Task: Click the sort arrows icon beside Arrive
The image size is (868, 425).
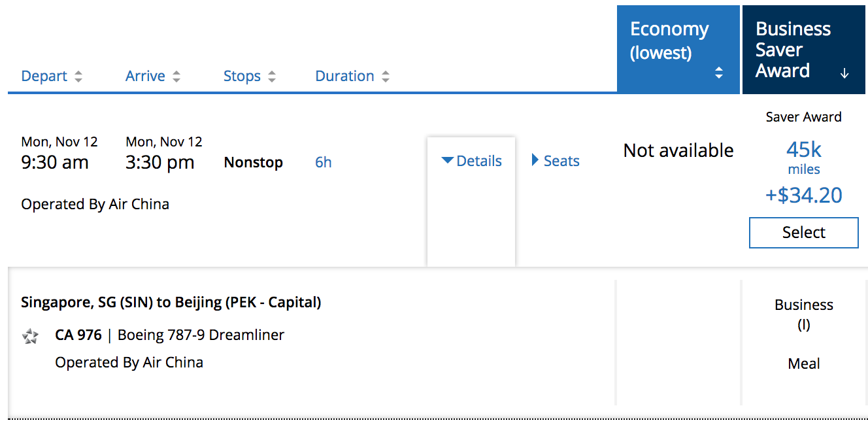Action: click(x=176, y=76)
